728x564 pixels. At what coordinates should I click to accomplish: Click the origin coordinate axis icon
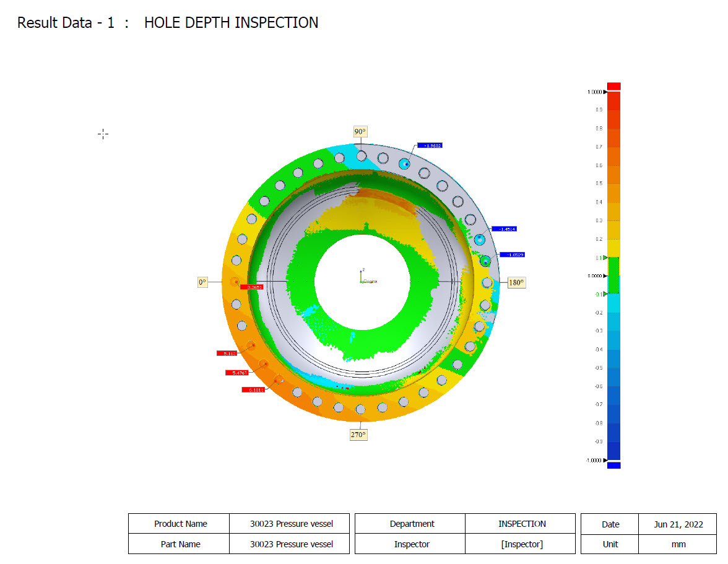pyautogui.click(x=362, y=277)
